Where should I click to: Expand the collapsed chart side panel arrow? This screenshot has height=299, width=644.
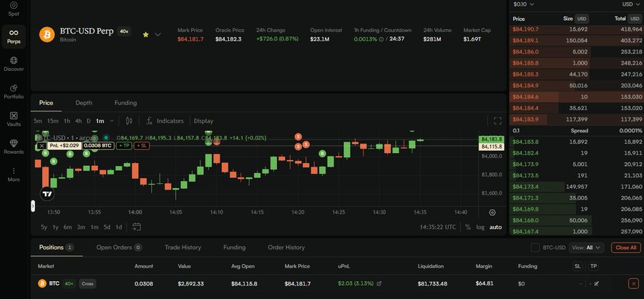(x=33, y=206)
